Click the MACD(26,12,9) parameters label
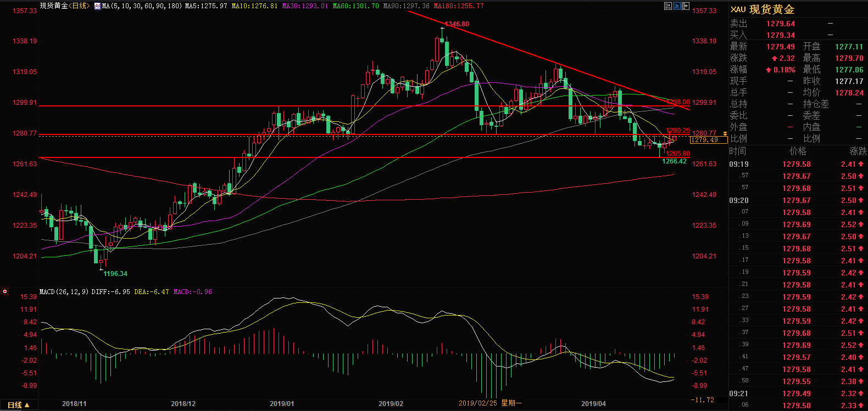Screen dimensions: 868x411 64,292
